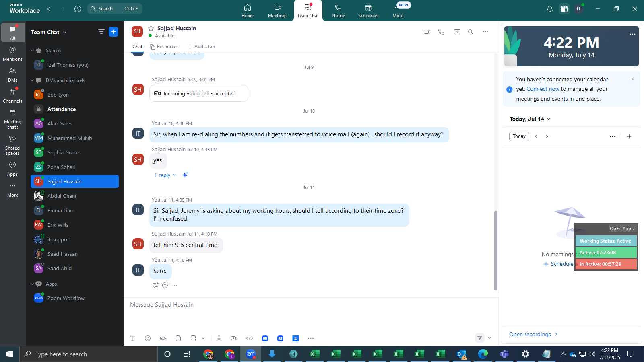Open Meeting chats in sidebar

[x=13, y=119]
